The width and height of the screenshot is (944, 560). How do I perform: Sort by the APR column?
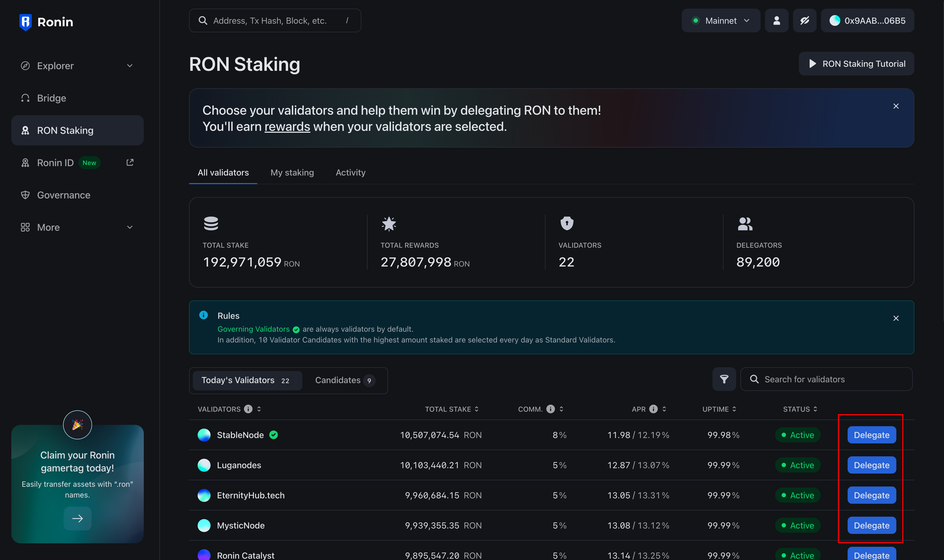pos(664,409)
